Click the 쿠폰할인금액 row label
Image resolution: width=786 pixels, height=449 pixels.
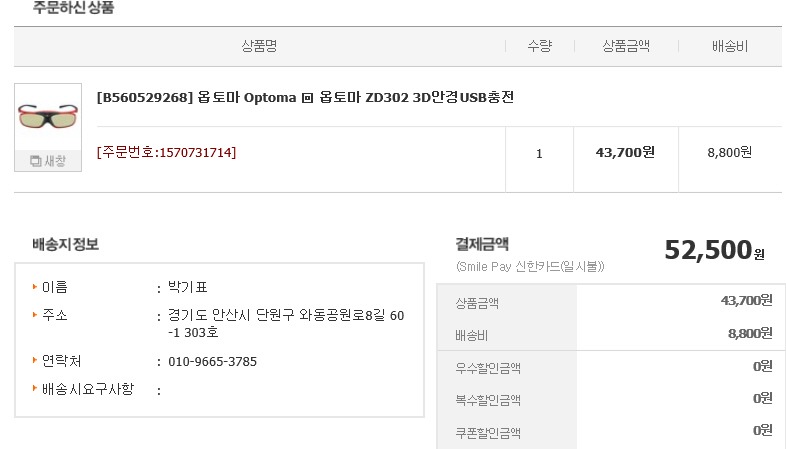point(488,433)
